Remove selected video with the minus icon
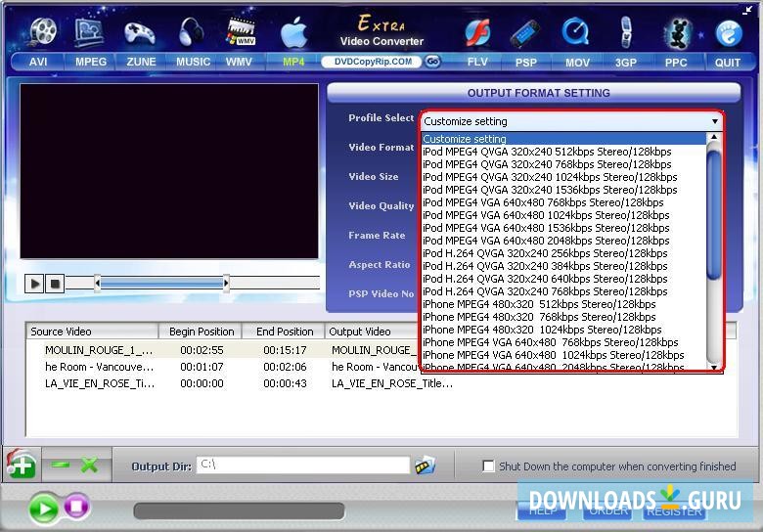 click(x=61, y=465)
